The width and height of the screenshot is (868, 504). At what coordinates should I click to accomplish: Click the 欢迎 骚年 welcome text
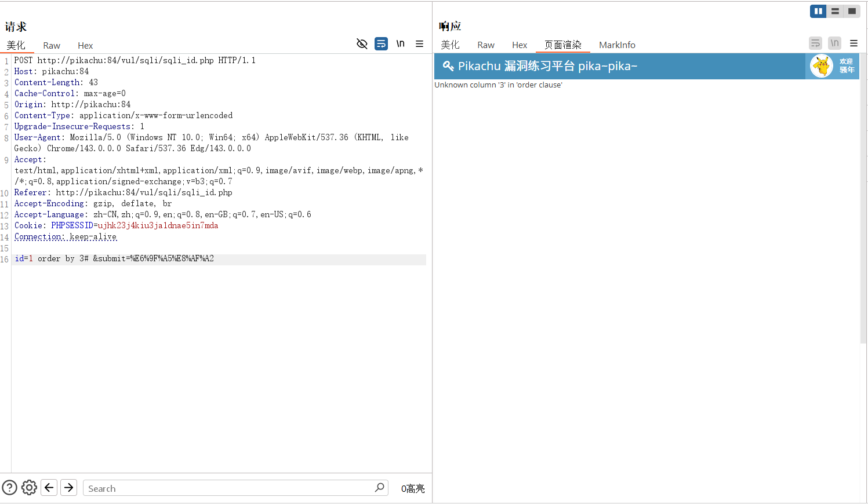(847, 65)
